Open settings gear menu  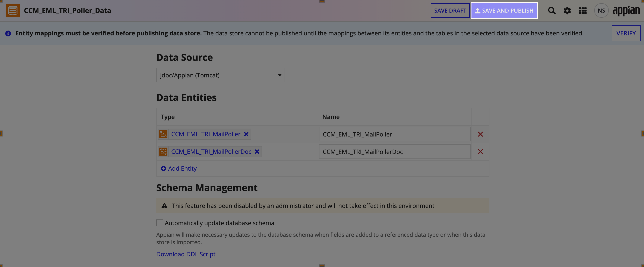(x=567, y=11)
